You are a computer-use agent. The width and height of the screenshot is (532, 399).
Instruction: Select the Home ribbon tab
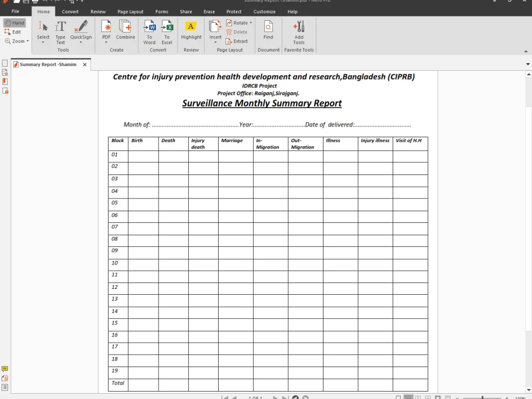pyautogui.click(x=44, y=12)
